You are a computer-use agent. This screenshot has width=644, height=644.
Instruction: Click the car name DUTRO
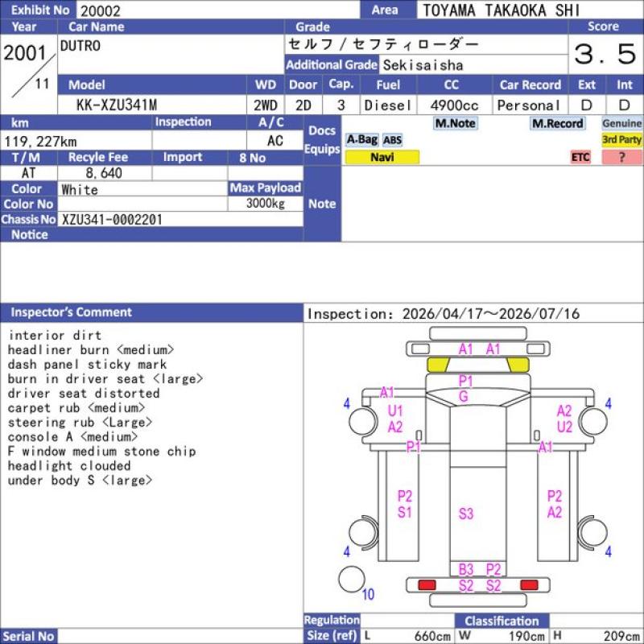coord(80,46)
